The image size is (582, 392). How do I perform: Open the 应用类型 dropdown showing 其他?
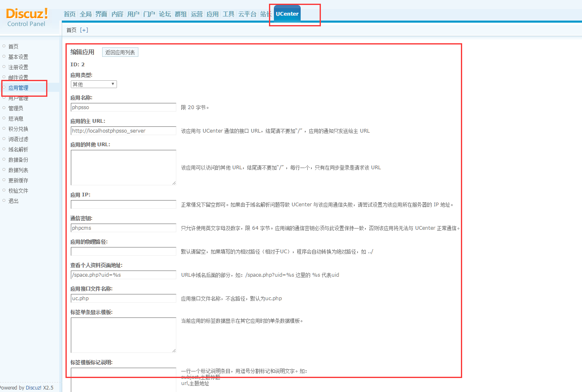pyautogui.click(x=94, y=84)
